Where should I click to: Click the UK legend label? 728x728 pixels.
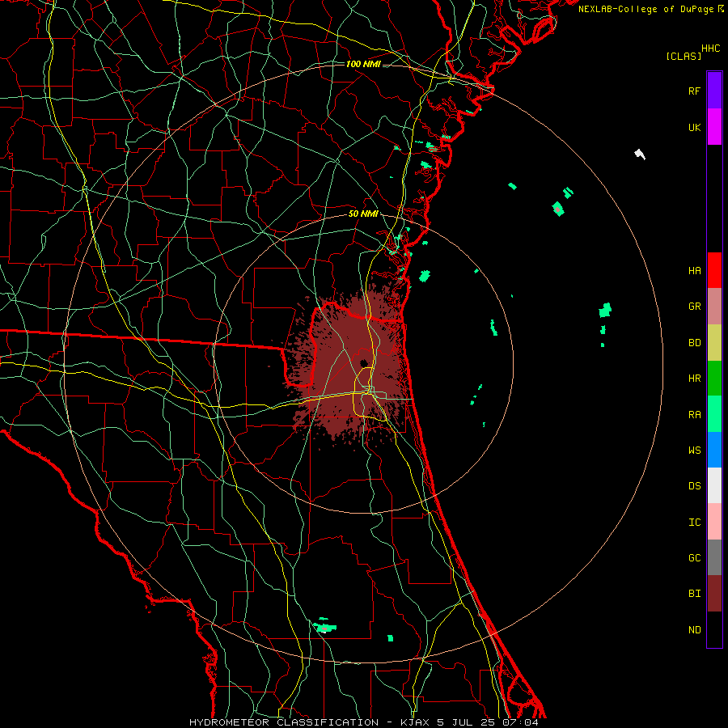[x=695, y=127]
